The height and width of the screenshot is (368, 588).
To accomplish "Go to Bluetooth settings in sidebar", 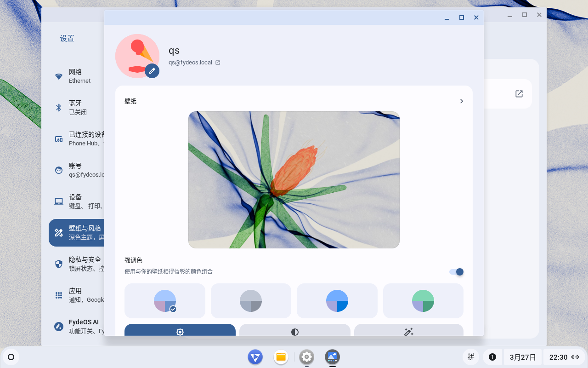I will [x=76, y=108].
